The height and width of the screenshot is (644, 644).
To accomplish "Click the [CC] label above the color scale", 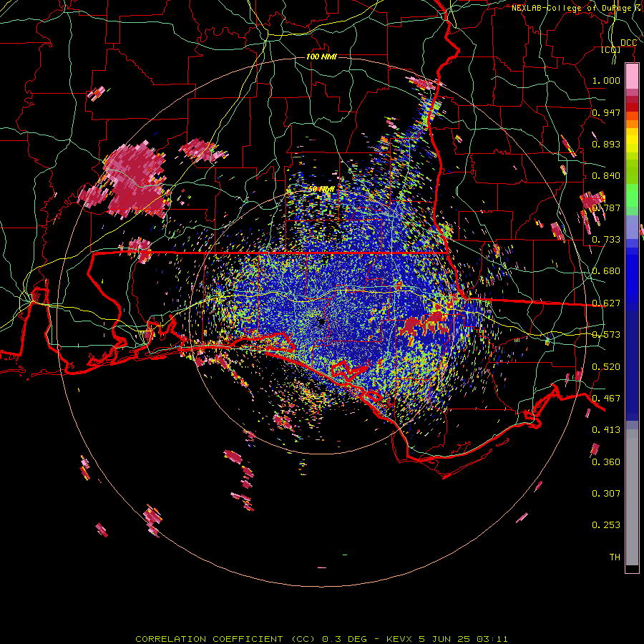I will pos(611,50).
